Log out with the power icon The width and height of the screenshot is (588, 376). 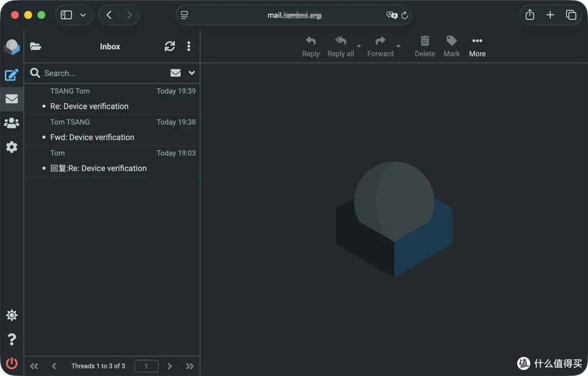[x=11, y=363]
